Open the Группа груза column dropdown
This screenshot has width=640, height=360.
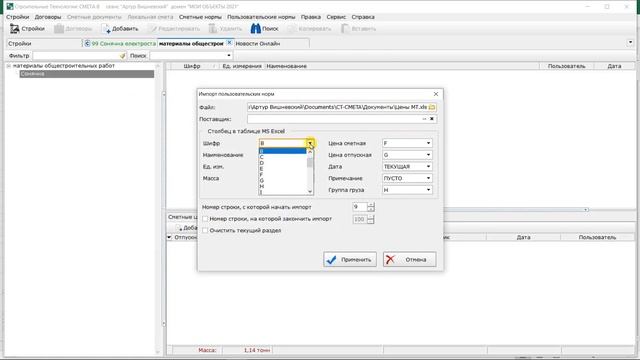click(428, 190)
